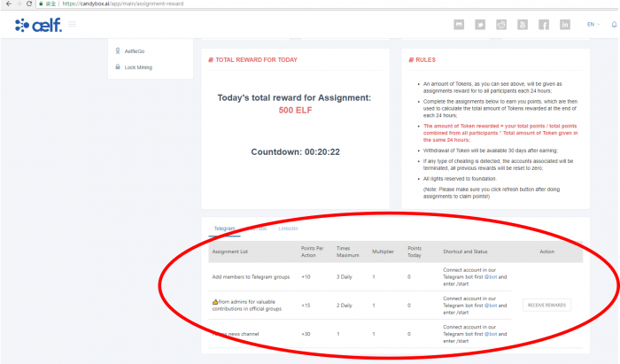The image size is (620, 364).
Task: Open the Medium social icon
Action: (x=459, y=25)
